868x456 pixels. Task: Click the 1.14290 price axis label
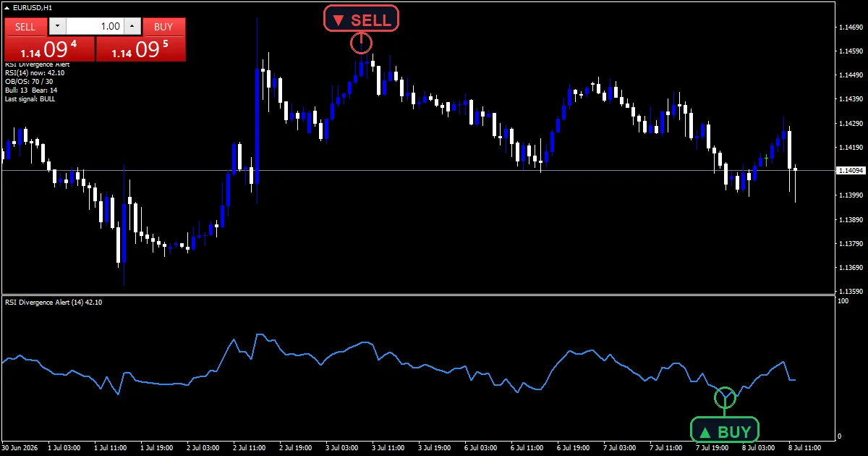pyautogui.click(x=851, y=124)
